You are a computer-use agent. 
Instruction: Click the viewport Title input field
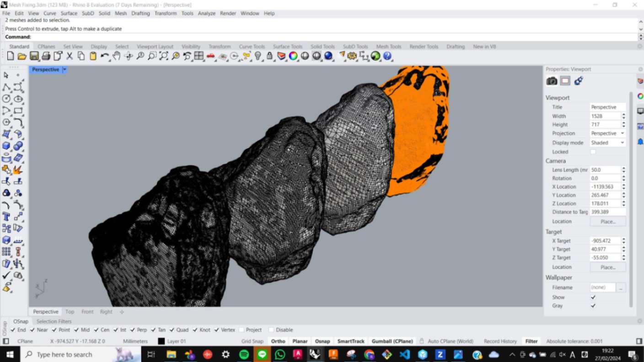(608, 107)
